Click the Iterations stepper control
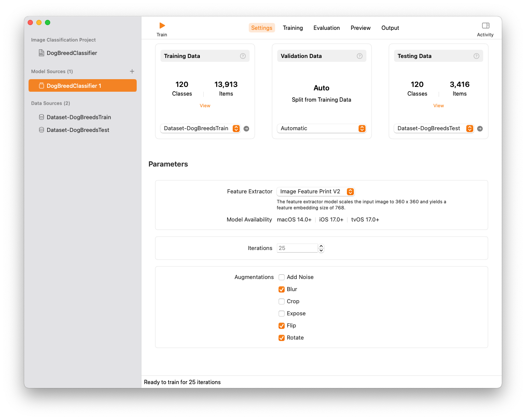 coord(321,248)
